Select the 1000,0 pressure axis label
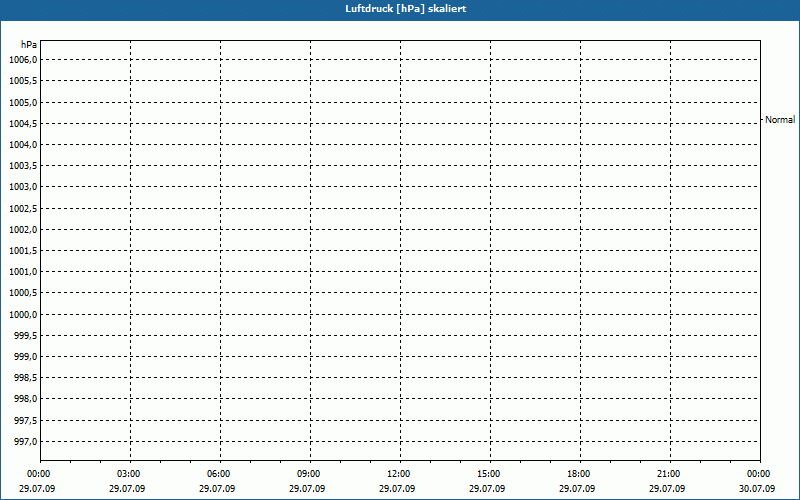 tap(22, 314)
